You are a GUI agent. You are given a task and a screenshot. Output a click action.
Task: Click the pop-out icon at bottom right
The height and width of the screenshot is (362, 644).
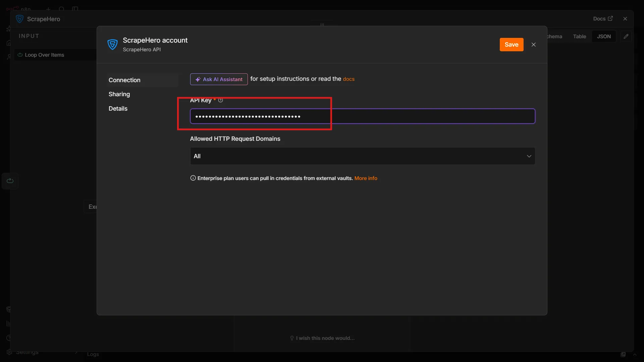point(623,355)
